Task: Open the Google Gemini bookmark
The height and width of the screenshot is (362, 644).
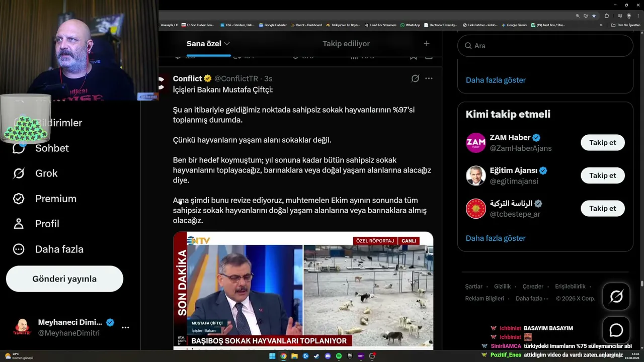Action: coord(514,25)
